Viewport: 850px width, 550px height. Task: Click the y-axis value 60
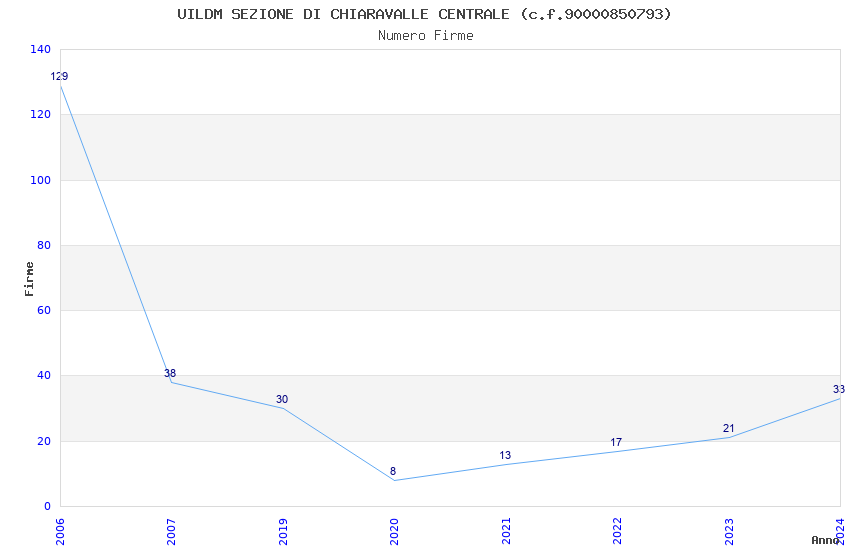click(44, 310)
